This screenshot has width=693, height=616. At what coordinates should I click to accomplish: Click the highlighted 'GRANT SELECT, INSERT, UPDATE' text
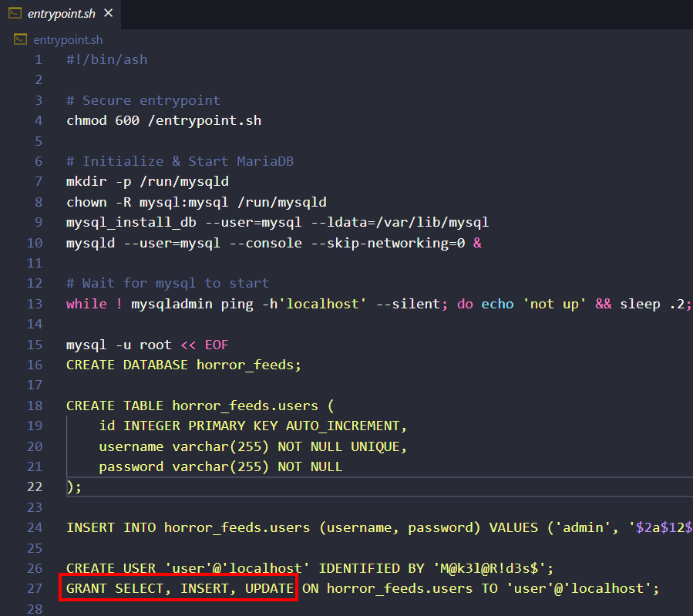180,588
